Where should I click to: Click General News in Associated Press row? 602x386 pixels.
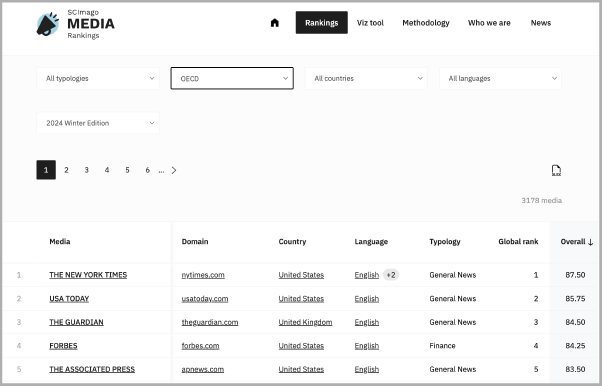[x=453, y=369]
